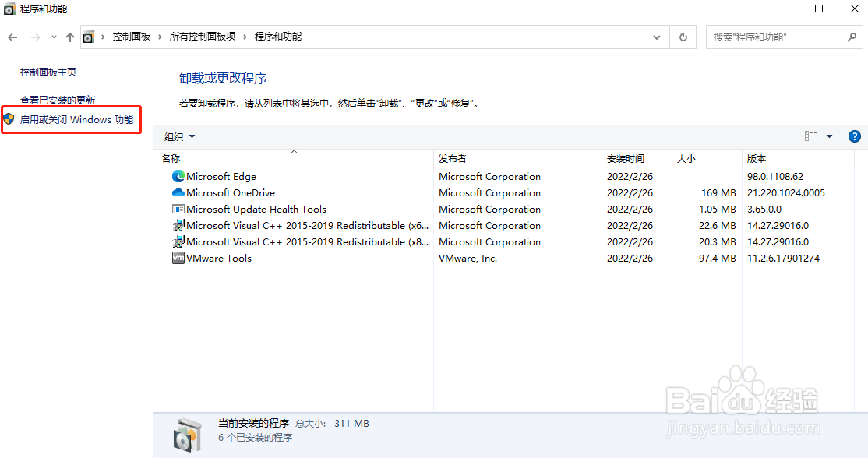Screen dimensions: 868x458
Task: Click the change view icon
Action: tap(811, 136)
